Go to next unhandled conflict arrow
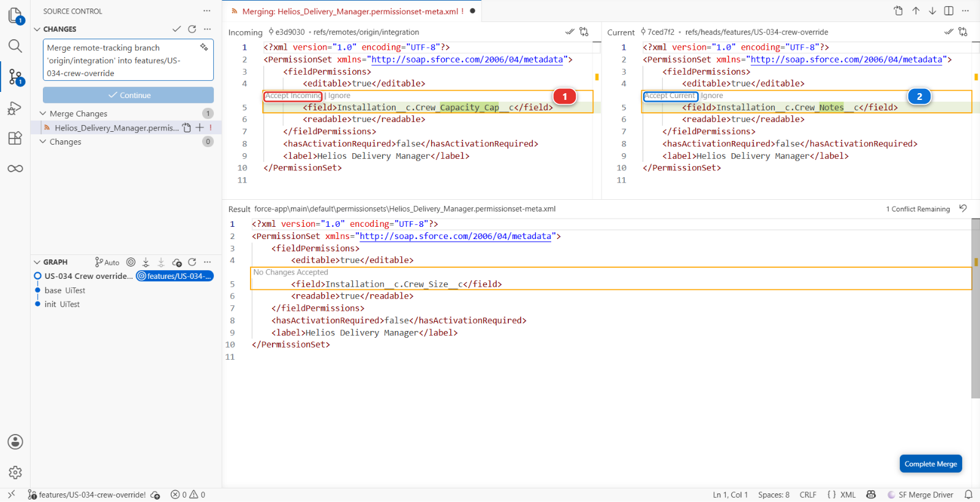 (x=932, y=10)
